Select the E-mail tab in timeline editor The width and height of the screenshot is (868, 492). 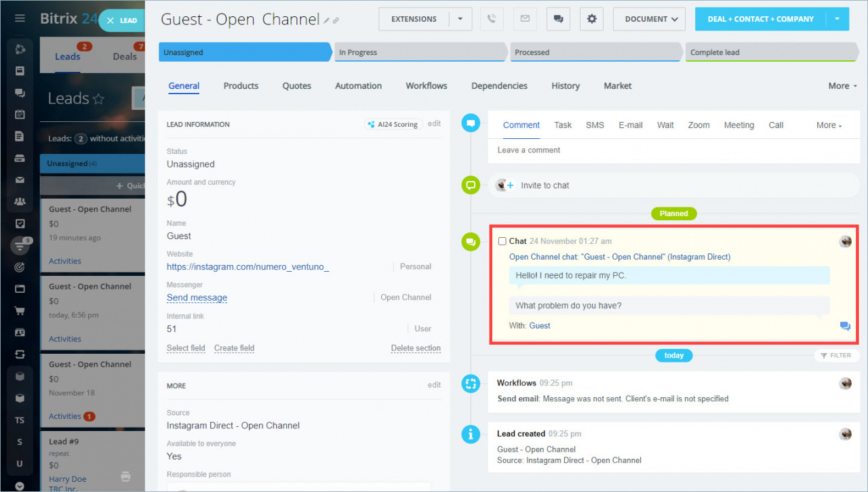point(631,125)
